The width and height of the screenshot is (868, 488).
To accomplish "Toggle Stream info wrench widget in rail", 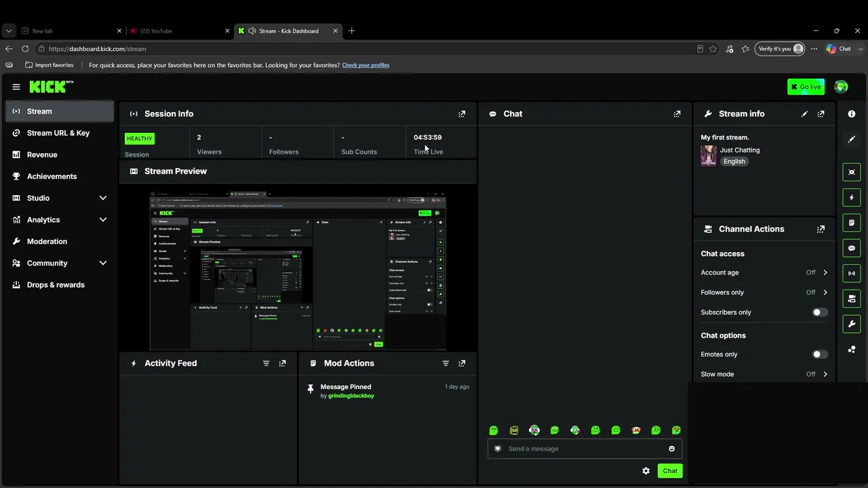I will tap(852, 324).
